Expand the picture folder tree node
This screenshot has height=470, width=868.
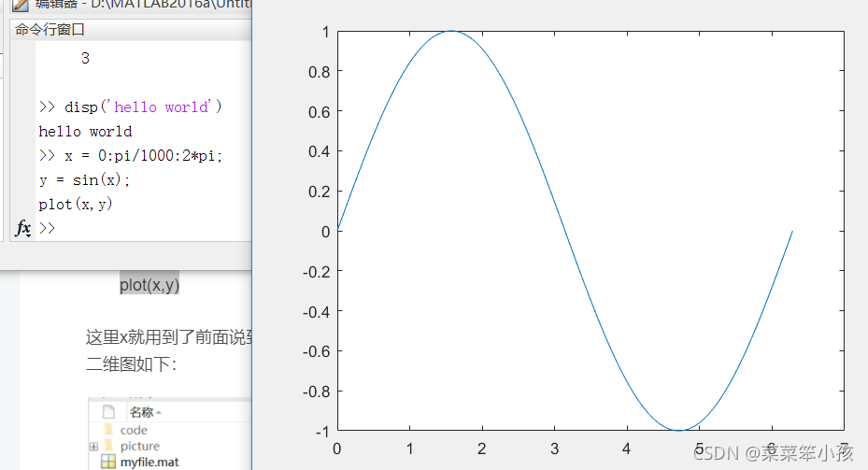click(93, 447)
